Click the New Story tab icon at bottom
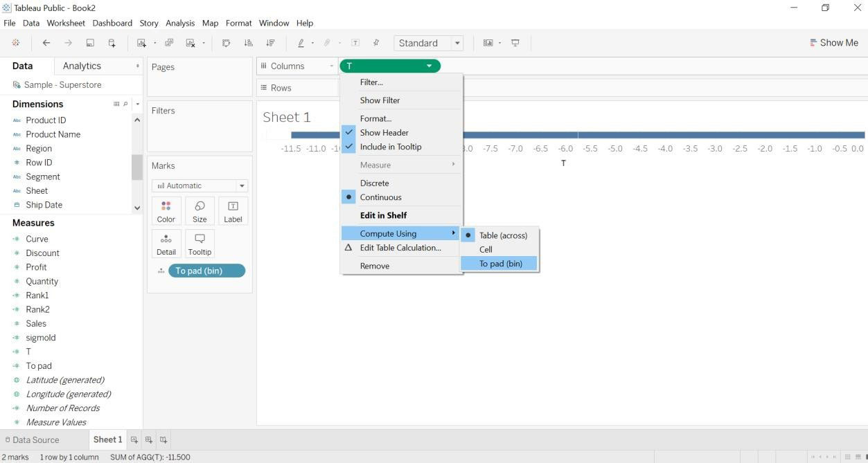868x463 pixels. 163,439
